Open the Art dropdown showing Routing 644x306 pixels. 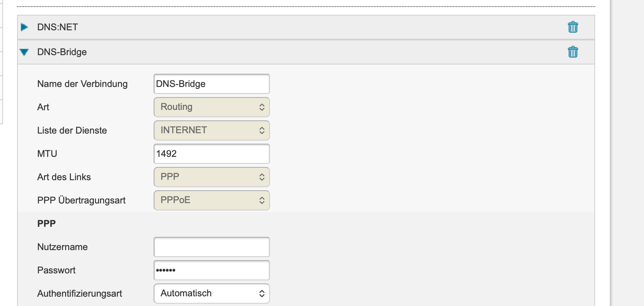point(211,107)
